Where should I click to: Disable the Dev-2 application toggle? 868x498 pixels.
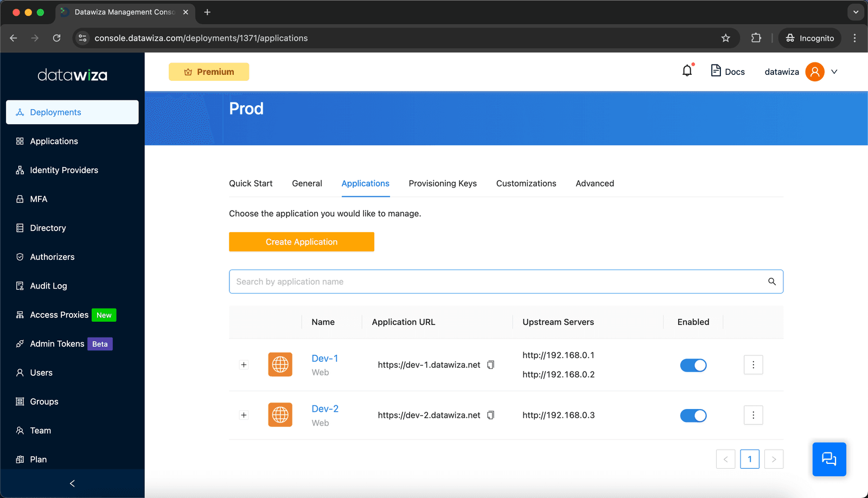tap(693, 416)
